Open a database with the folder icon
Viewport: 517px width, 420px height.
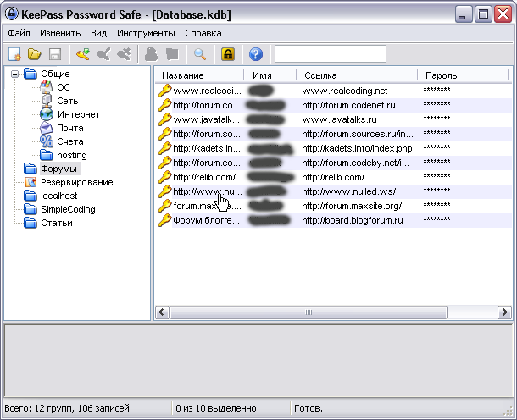pos(35,54)
